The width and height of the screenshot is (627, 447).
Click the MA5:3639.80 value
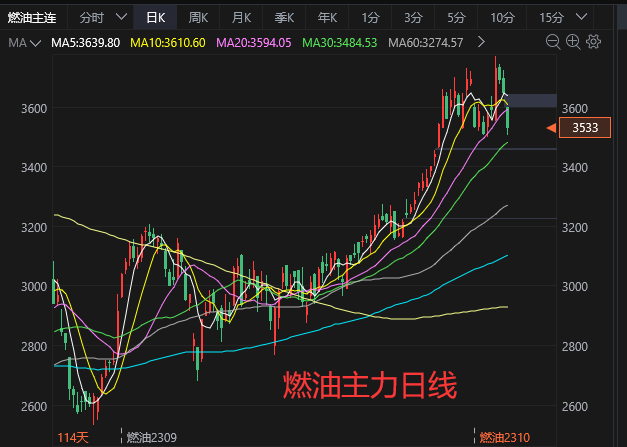[x=86, y=43]
